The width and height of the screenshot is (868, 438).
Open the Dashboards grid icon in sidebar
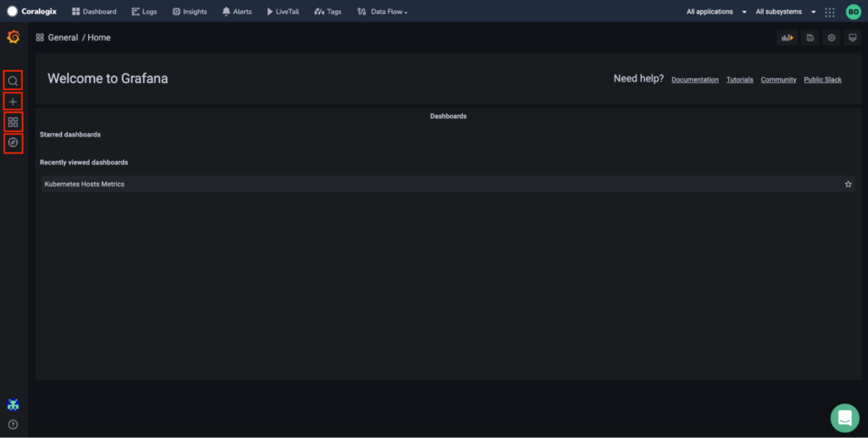tap(13, 122)
